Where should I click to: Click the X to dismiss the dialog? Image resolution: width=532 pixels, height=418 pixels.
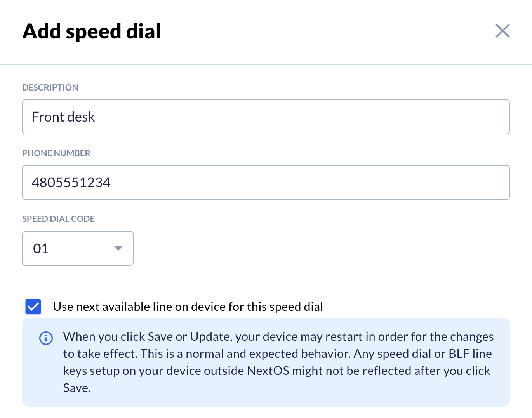tap(502, 31)
